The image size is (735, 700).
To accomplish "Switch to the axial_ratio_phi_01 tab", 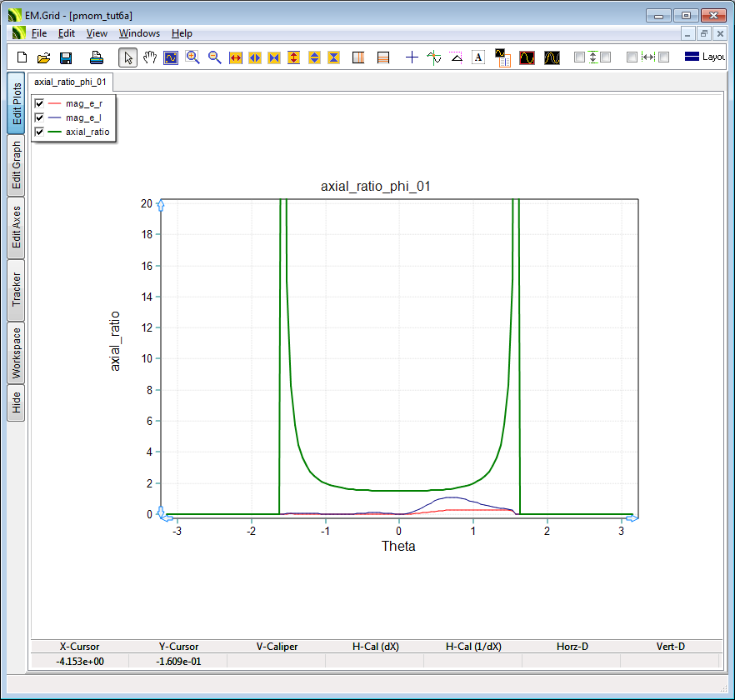I will [70, 82].
